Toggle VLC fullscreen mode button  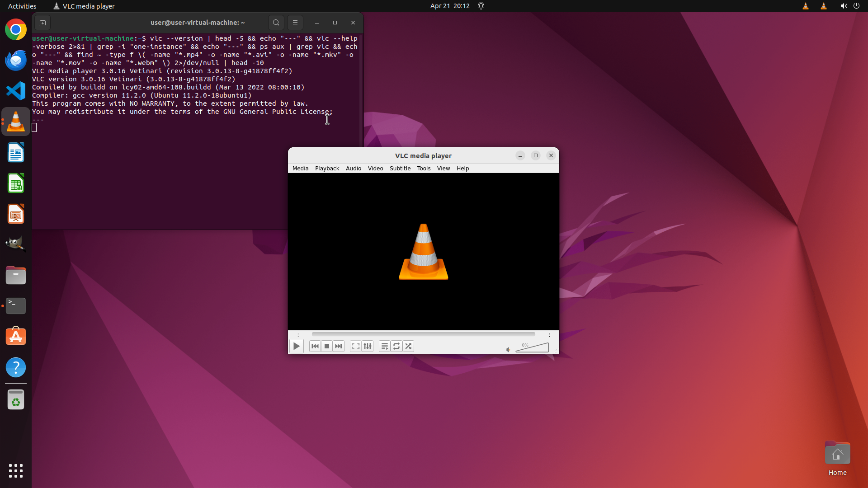click(x=356, y=346)
